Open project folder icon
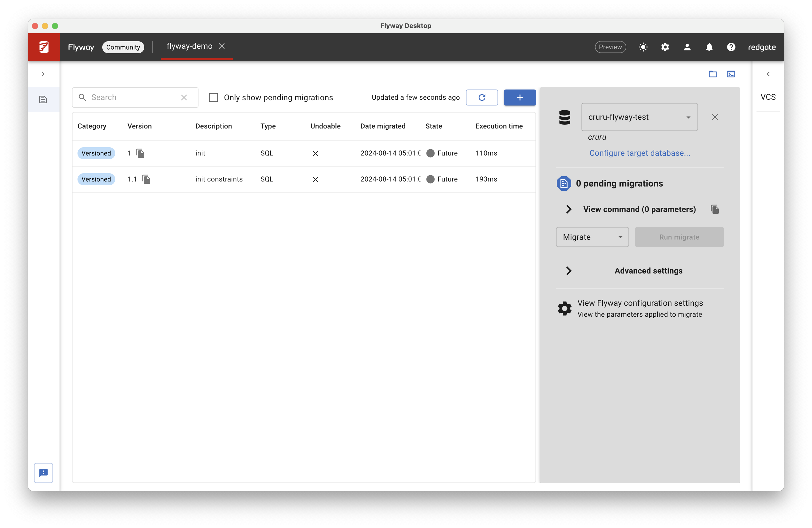Viewport: 812px width, 528px height. [x=713, y=74]
